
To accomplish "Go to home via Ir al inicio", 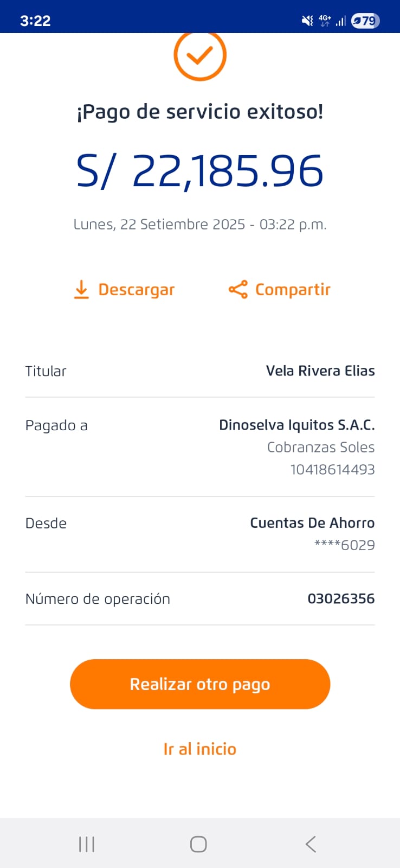I will click(200, 749).
